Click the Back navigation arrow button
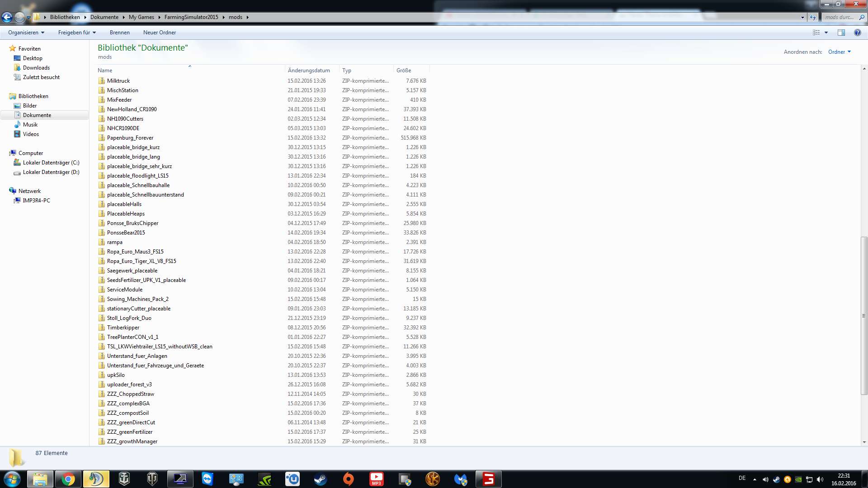The image size is (868, 488). [7, 17]
